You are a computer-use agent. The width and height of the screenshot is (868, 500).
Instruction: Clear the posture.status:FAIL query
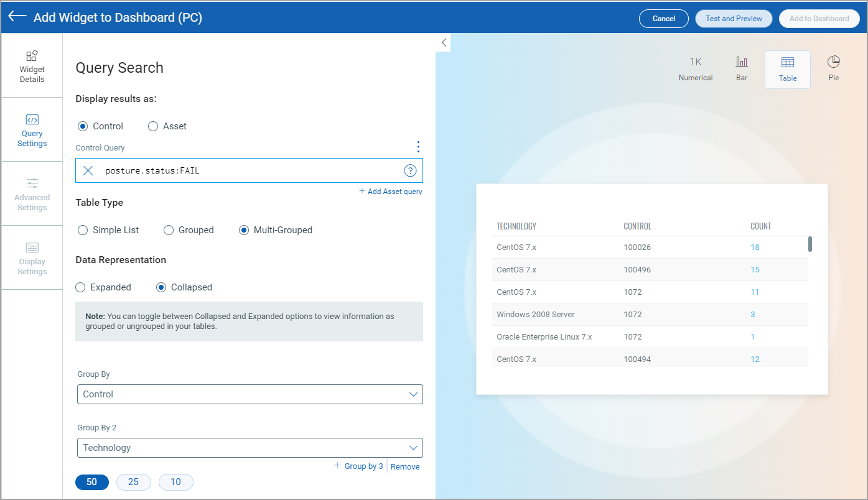coord(87,170)
